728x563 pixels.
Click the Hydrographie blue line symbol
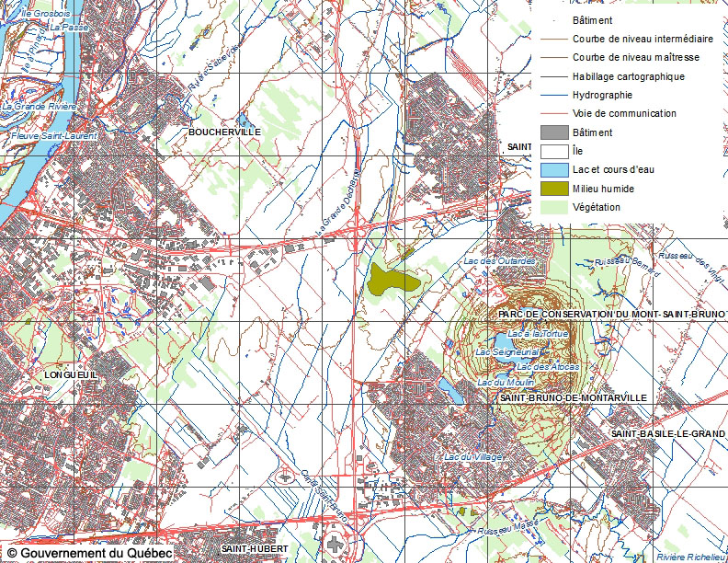[x=554, y=95]
